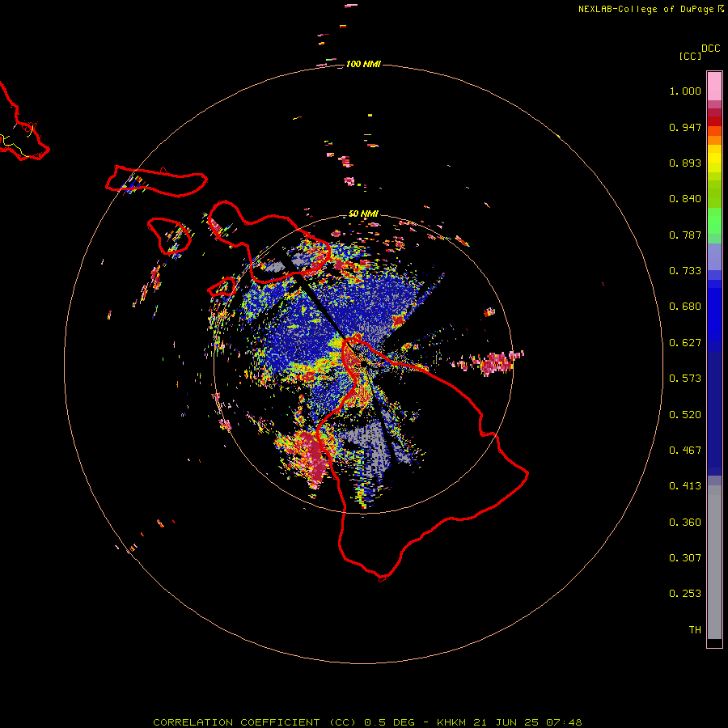
Task: Select the 0.253 scale value
Action: click(x=685, y=594)
